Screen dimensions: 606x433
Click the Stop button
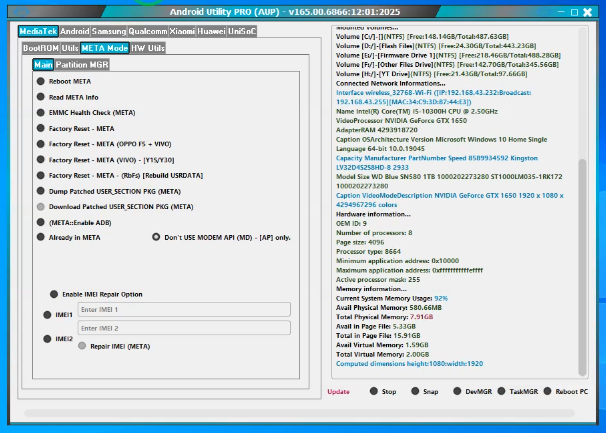(x=383, y=391)
